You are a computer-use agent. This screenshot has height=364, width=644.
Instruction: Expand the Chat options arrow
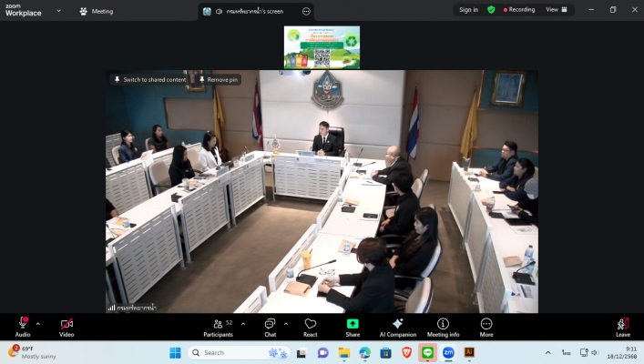point(286,323)
